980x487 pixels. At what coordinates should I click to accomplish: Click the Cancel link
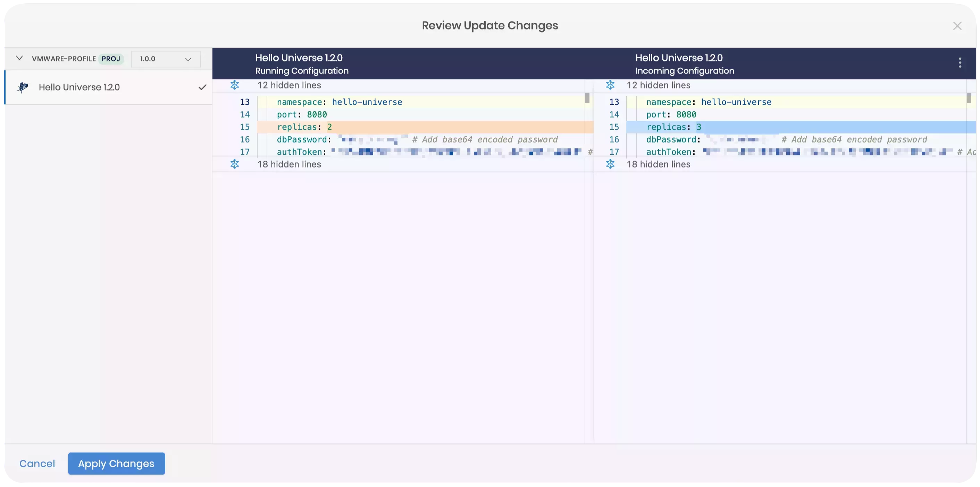37,463
